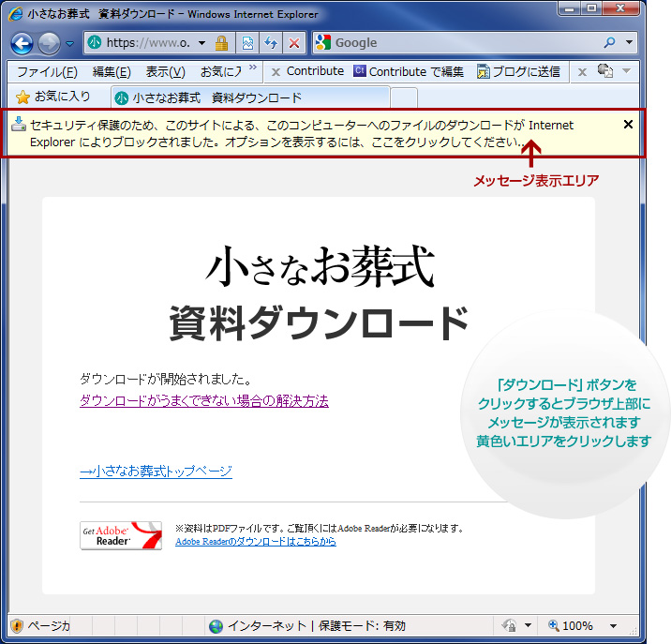Click the shield icon in status bar
Screen dimensions: 671x644
tap(17, 626)
